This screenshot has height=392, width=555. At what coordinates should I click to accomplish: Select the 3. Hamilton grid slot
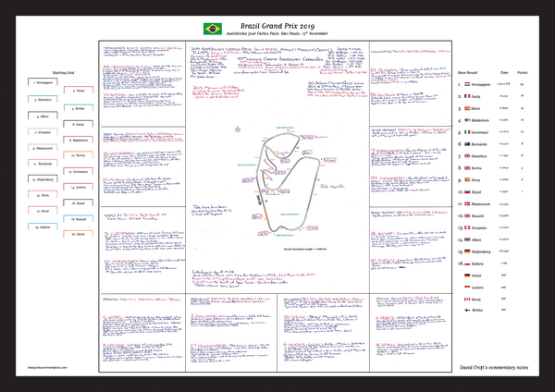[x=43, y=99]
